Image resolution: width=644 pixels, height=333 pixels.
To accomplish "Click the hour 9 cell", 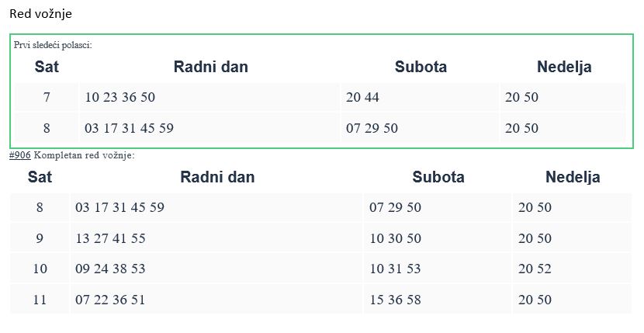I will tap(40, 238).
